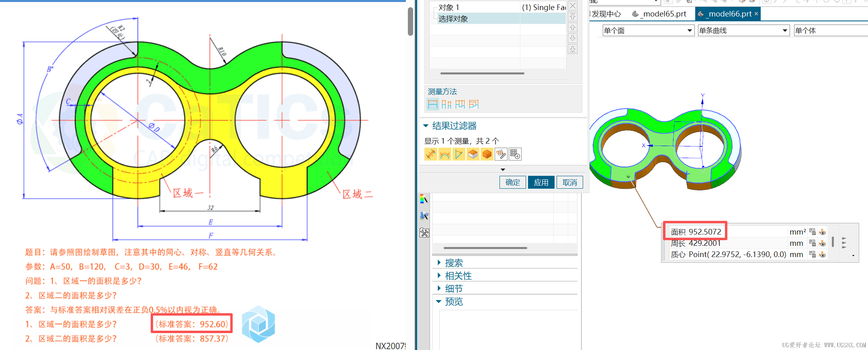The image size is (868, 350).
Task: Move the selected object to the top
Action: 573,16
